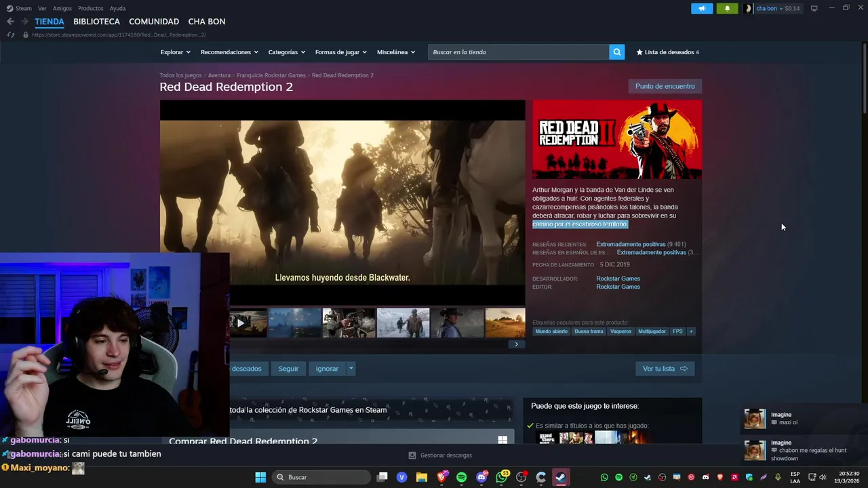Screen dimensions: 868x488
Task: Click the Ignorar button
Action: coord(327,369)
